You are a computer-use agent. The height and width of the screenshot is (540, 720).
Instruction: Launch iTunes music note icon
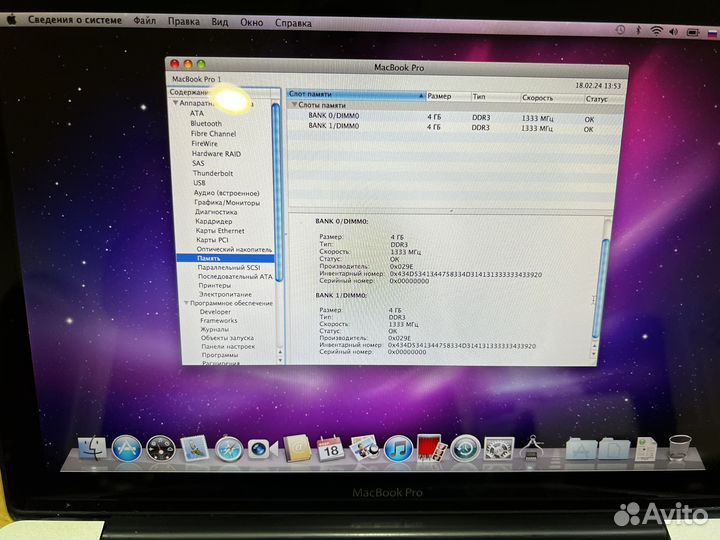(x=398, y=449)
